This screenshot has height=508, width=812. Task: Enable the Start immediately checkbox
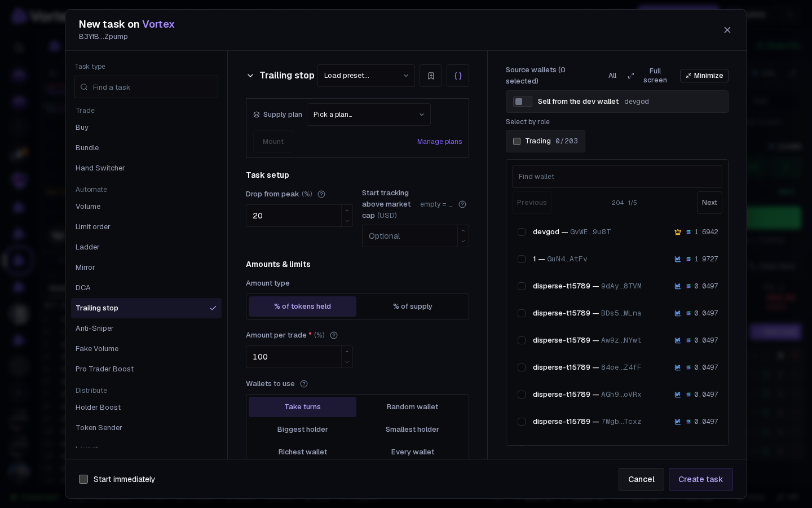[83, 479]
